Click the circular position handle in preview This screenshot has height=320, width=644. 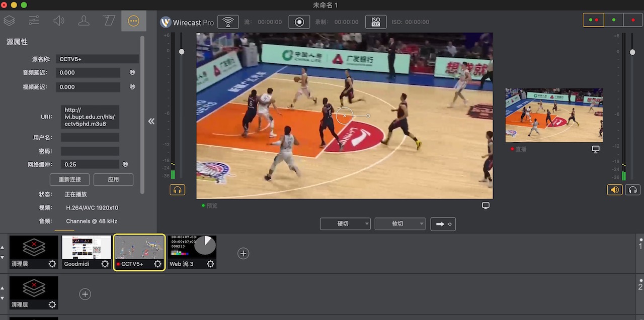[x=345, y=116]
